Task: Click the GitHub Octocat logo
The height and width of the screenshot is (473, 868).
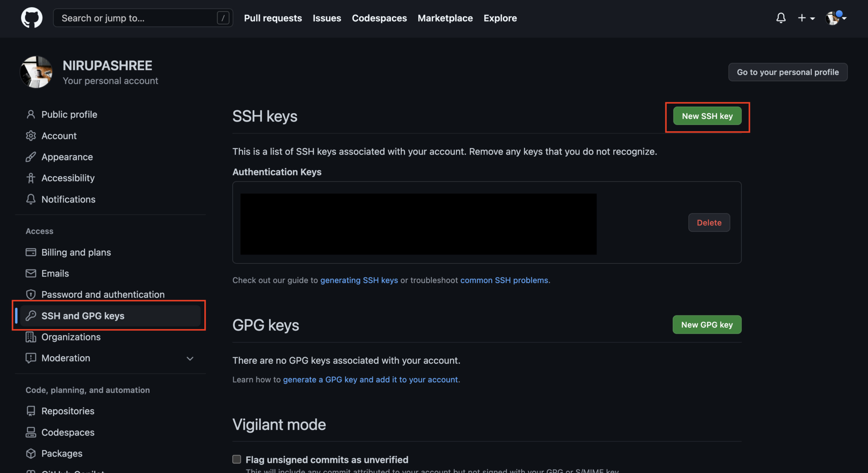Action: pyautogui.click(x=32, y=18)
